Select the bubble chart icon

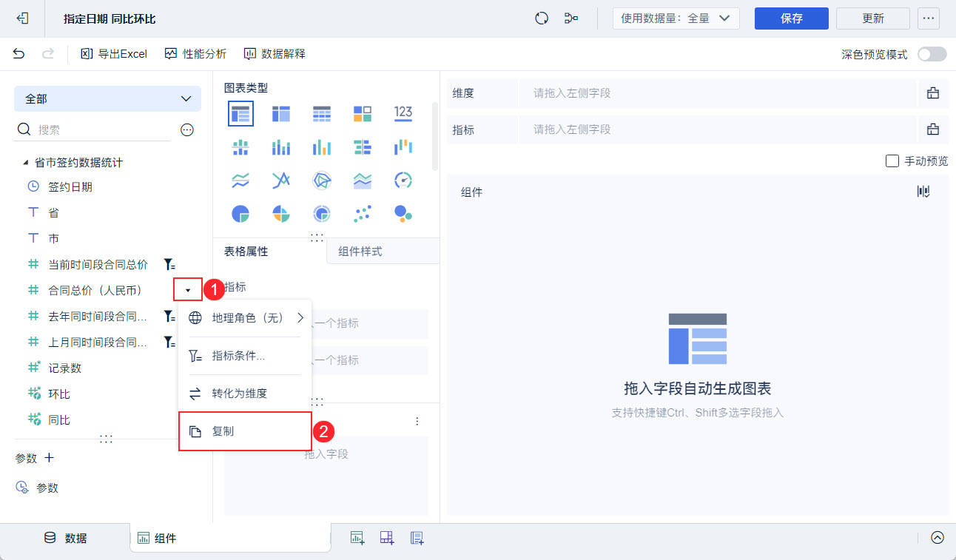click(403, 214)
